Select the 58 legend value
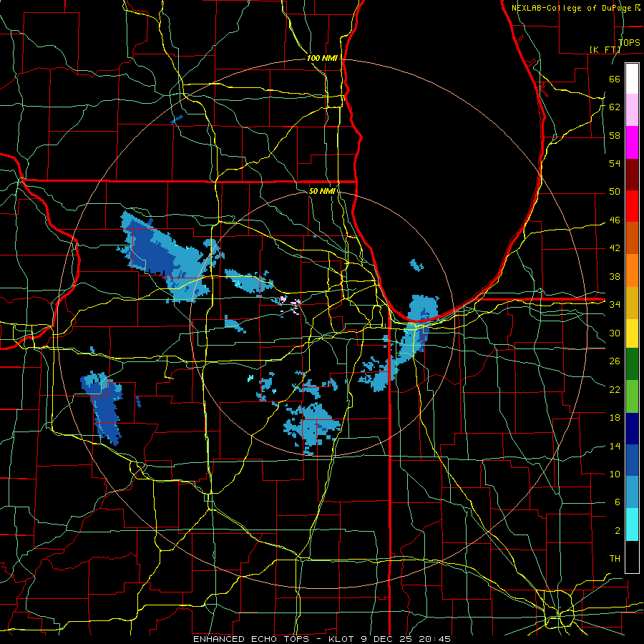 point(615,135)
